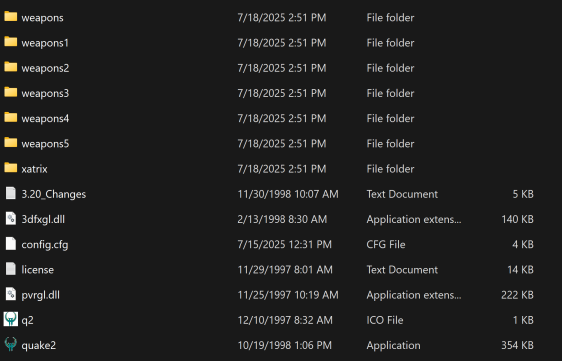Screen dimensions: 562x361
Task: Click the ICO File type label
Action: pyautogui.click(x=385, y=320)
